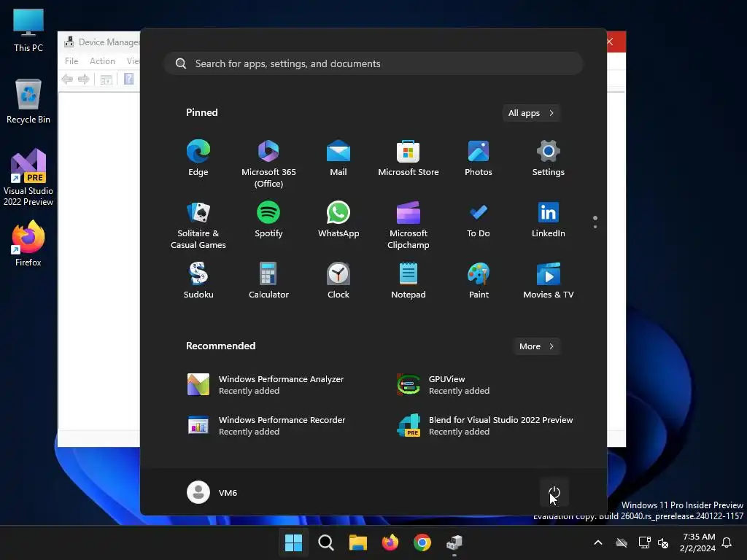The image size is (747, 560).
Task: Focus the Start menu search box
Action: [x=373, y=63]
